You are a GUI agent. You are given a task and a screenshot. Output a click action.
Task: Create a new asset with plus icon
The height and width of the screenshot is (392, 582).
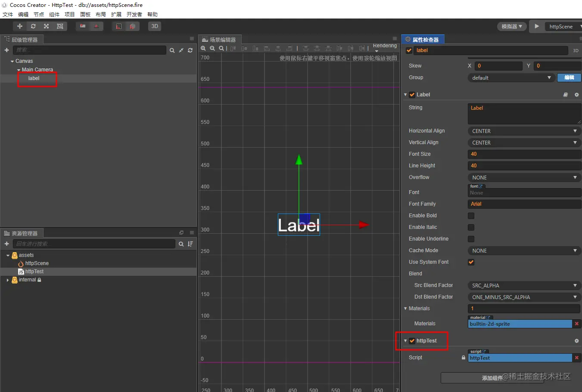6,244
